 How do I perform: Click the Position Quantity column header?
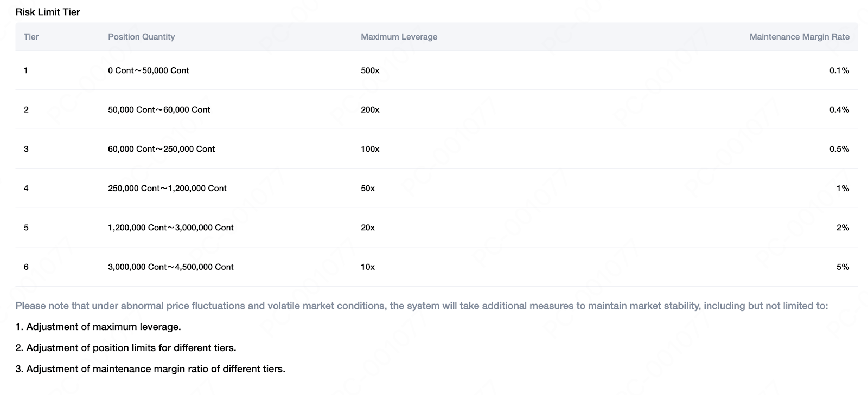point(141,37)
